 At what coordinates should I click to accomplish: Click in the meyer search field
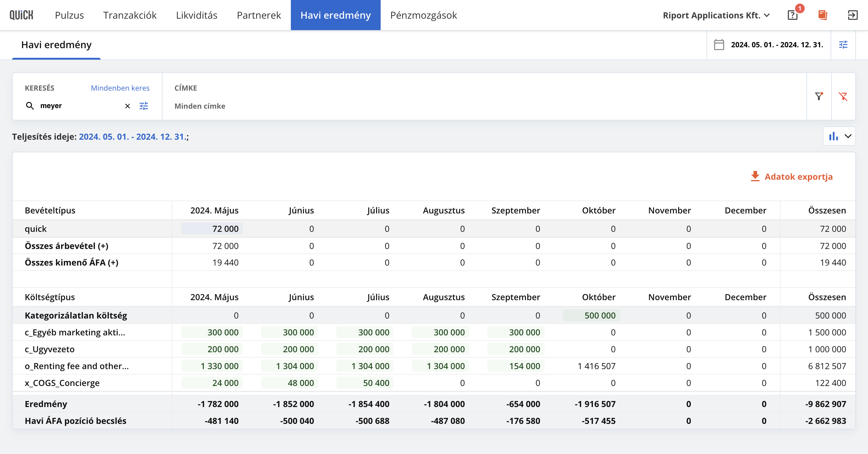pos(79,106)
